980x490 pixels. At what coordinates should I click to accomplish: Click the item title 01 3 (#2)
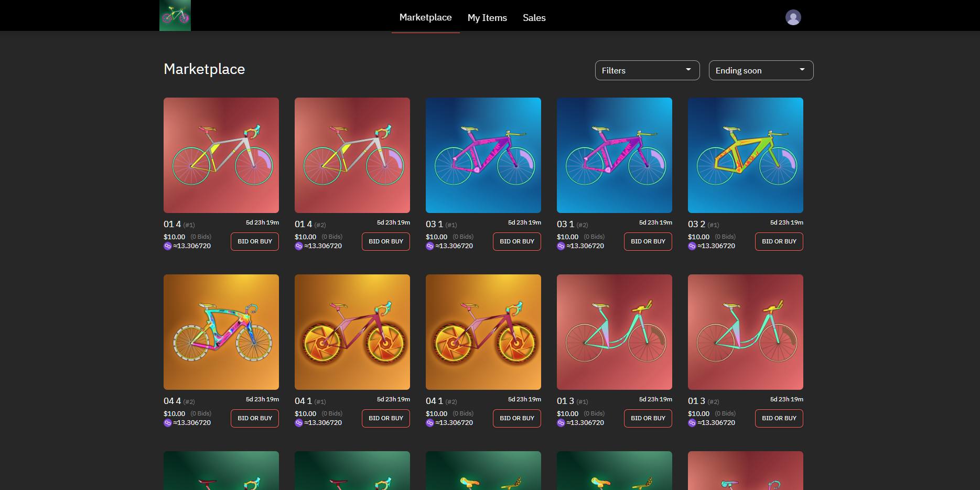click(704, 401)
